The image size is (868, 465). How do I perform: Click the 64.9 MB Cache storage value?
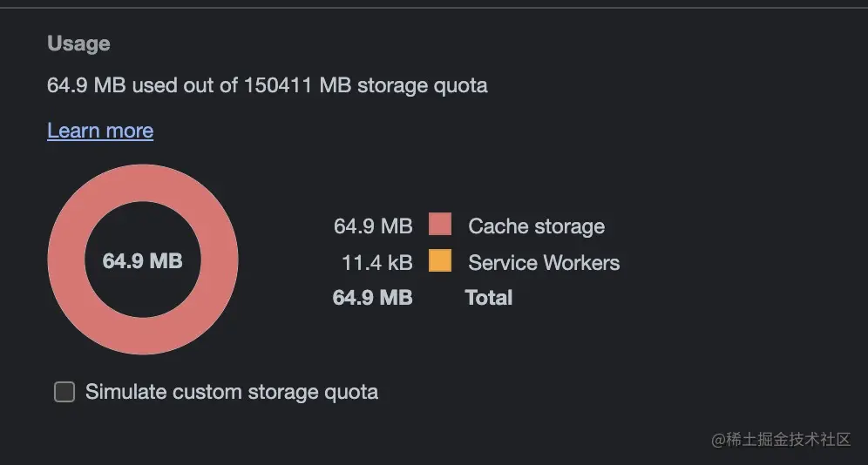(x=373, y=226)
